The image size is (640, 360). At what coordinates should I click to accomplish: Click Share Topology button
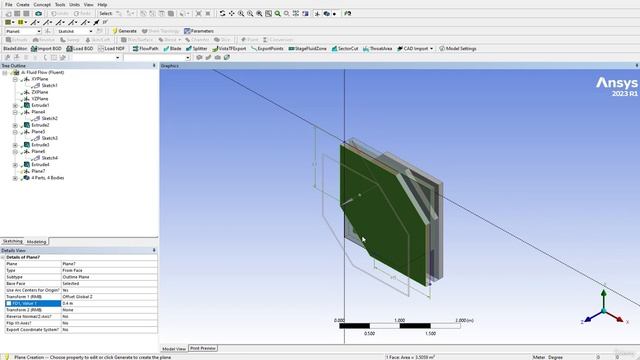tap(160, 31)
